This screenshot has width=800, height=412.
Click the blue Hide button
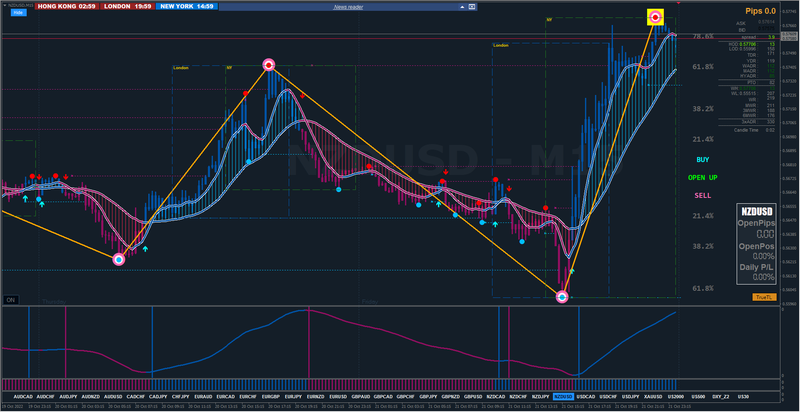pos(18,13)
